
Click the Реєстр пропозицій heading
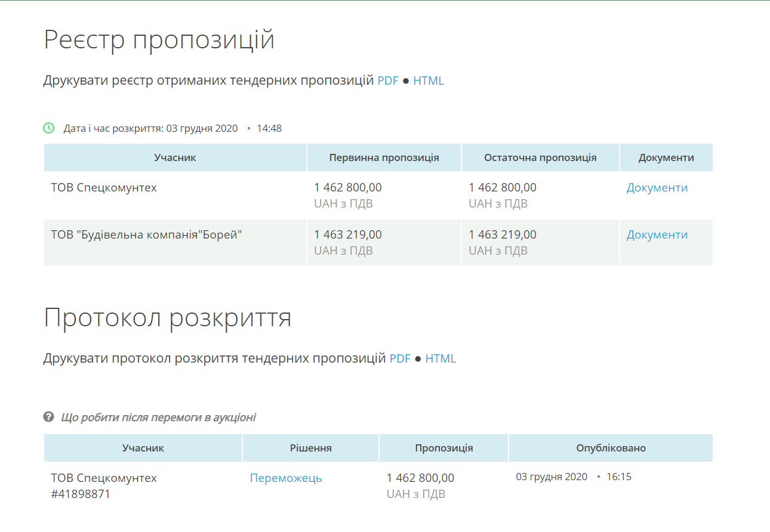click(x=159, y=40)
